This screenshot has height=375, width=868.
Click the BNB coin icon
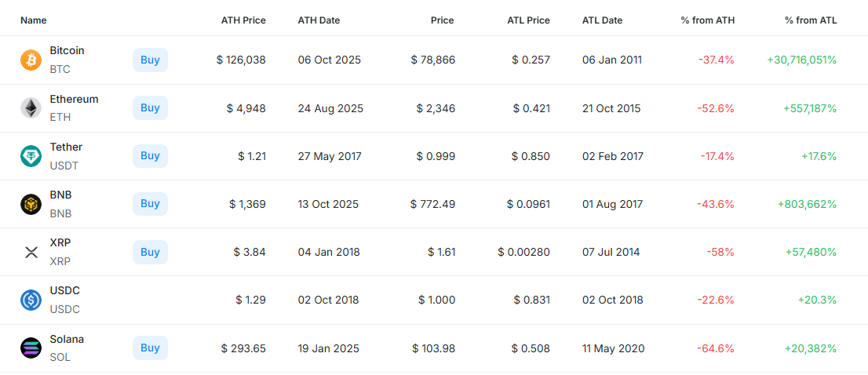point(31,204)
